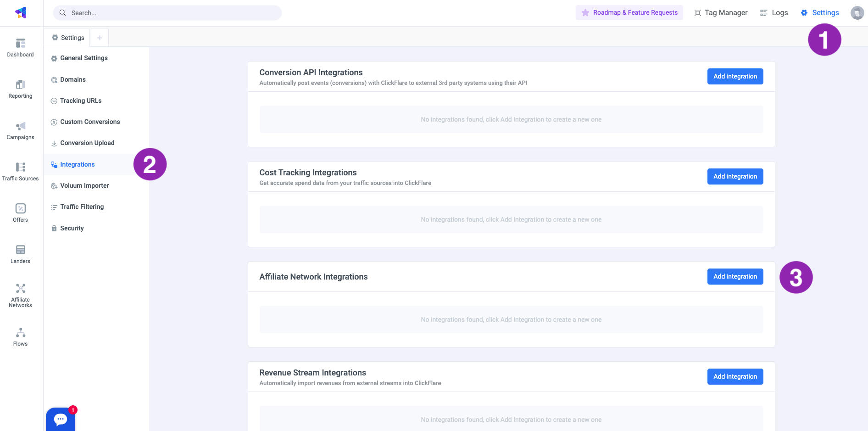This screenshot has height=431, width=868.
Task: Open the Reporting sidebar icon
Action: click(21, 84)
